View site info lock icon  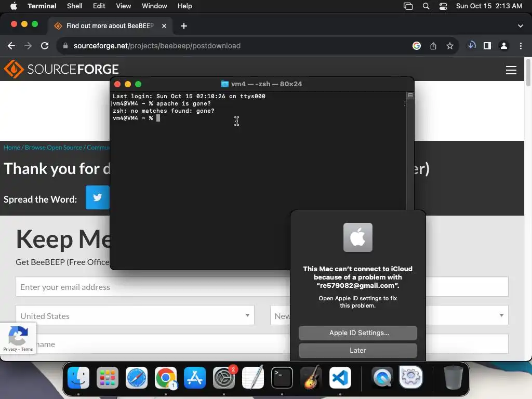pos(65,46)
